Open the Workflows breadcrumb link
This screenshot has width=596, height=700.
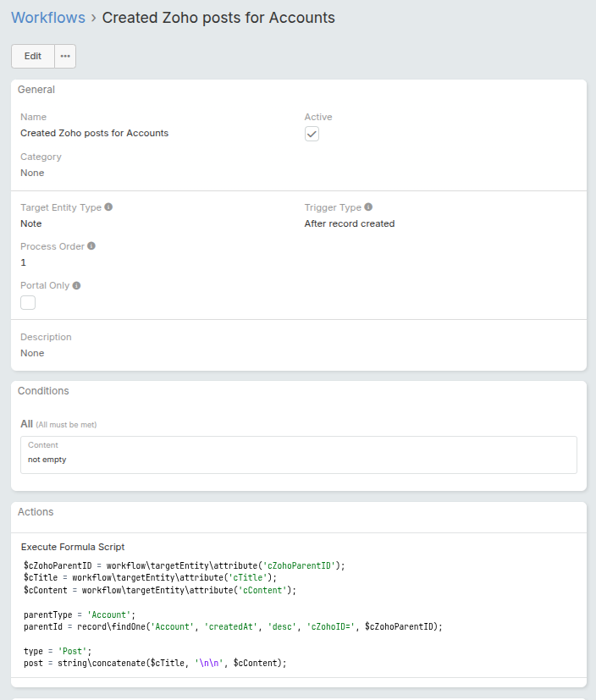[48, 18]
